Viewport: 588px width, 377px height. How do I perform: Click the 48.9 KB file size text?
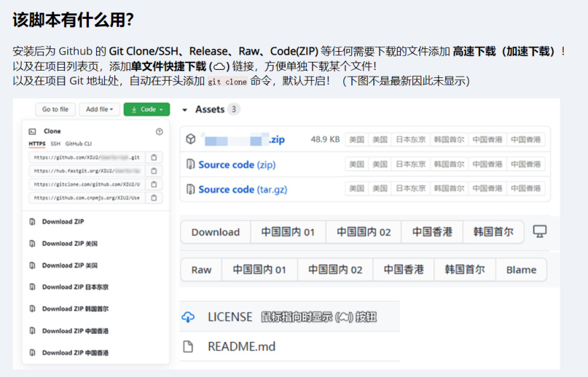tap(325, 140)
